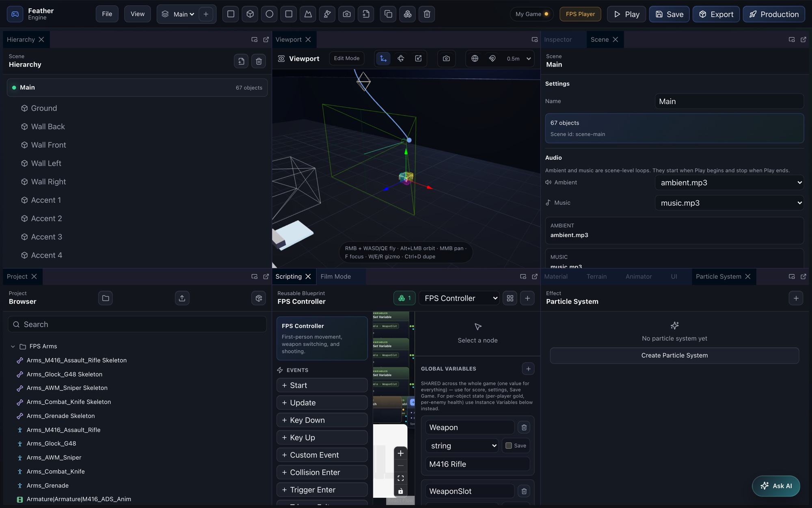
Task: Select the translate gizmo tool in Viewport
Action: click(x=383, y=59)
